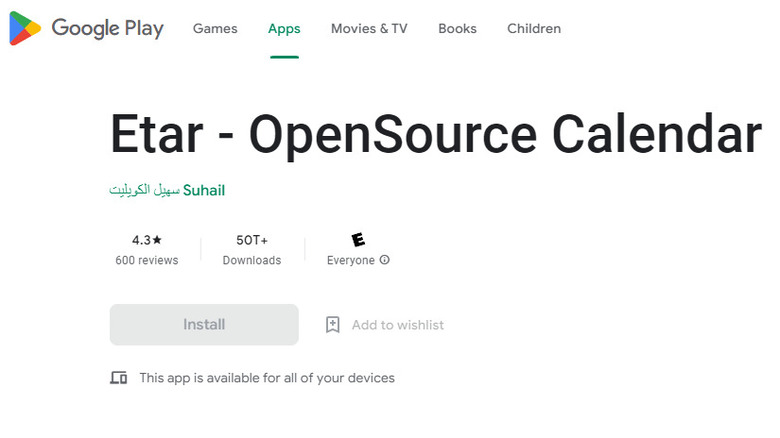This screenshot has height=438, width=780.
Task: Click the Google Play wordmark text
Action: tap(107, 28)
